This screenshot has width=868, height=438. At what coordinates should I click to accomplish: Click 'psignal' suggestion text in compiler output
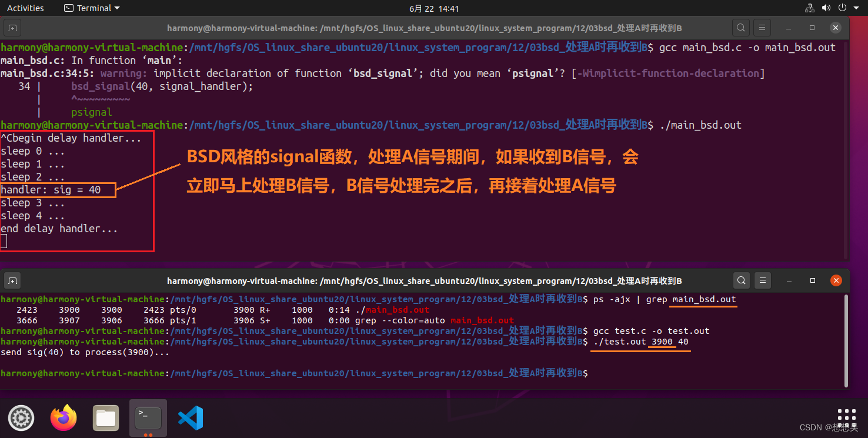(x=92, y=112)
